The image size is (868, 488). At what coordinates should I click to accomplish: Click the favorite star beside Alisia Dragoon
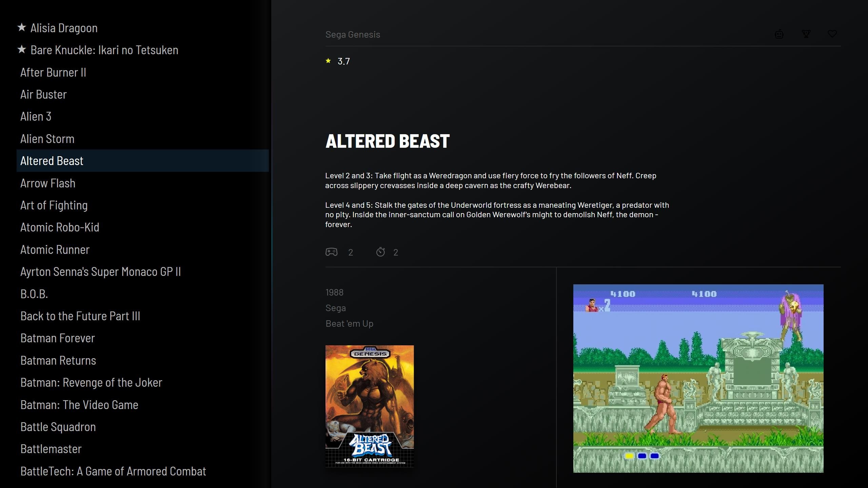(22, 27)
